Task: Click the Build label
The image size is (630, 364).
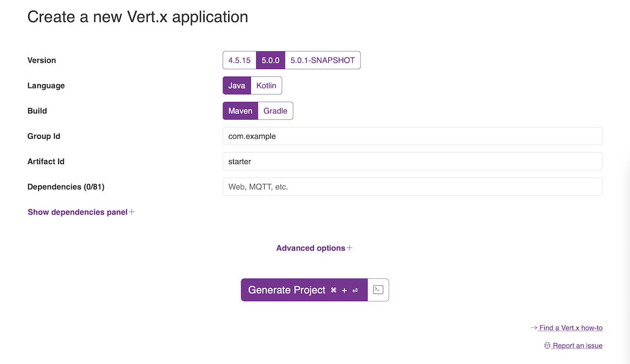Action: (37, 111)
